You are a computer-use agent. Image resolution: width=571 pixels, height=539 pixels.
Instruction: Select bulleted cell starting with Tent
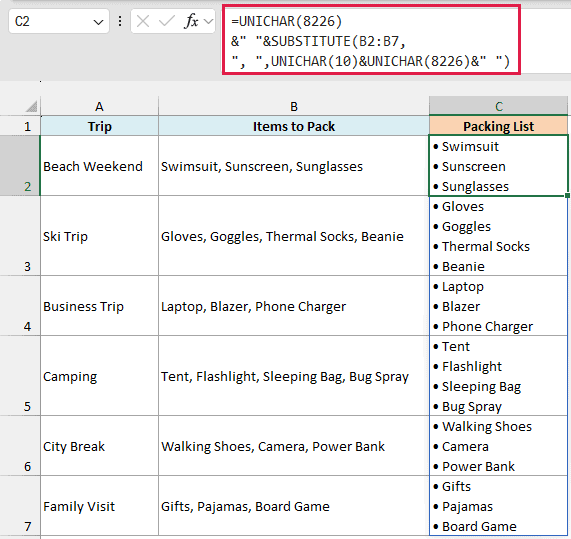[498, 375]
